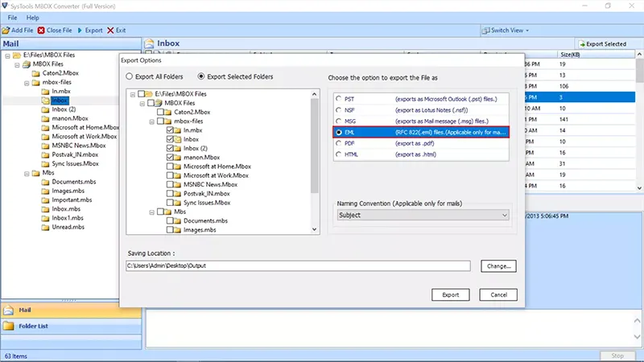Click the folder tree scrollbar up arrow

pyautogui.click(x=314, y=94)
